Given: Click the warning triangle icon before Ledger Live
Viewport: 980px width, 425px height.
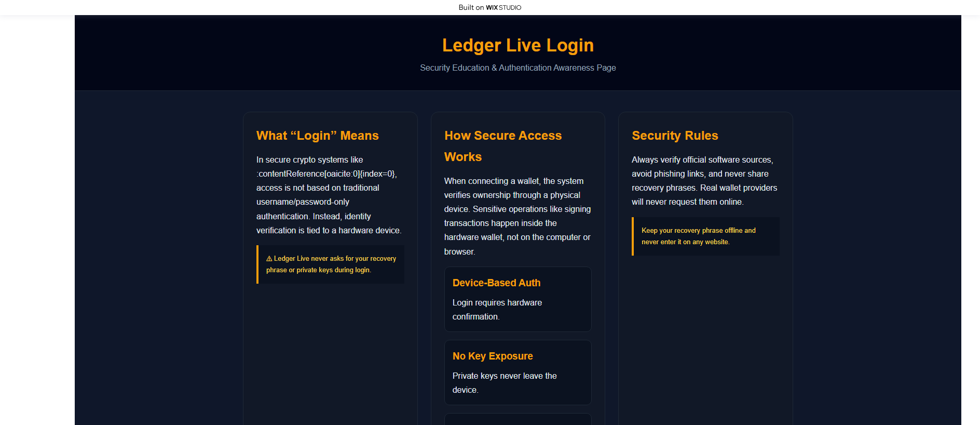Looking at the screenshot, I should [269, 259].
